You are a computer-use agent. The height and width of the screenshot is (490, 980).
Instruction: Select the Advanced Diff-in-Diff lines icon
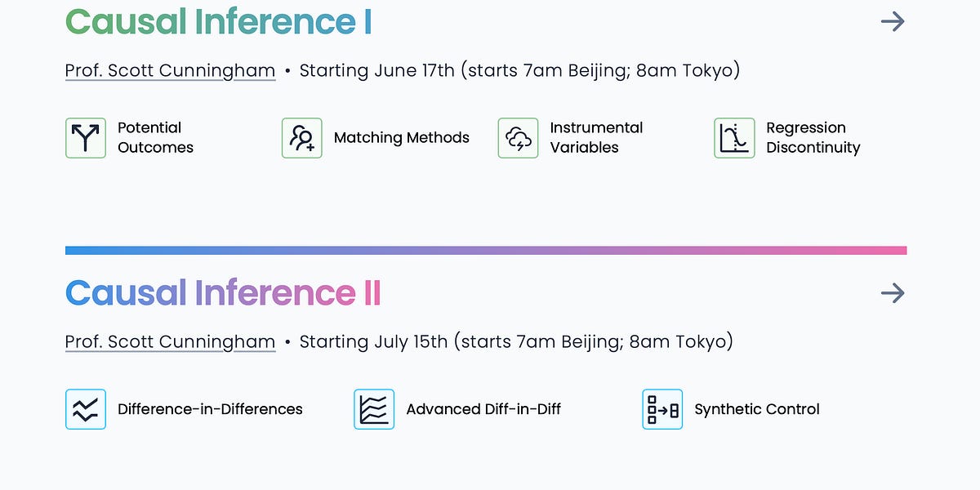pyautogui.click(x=373, y=409)
